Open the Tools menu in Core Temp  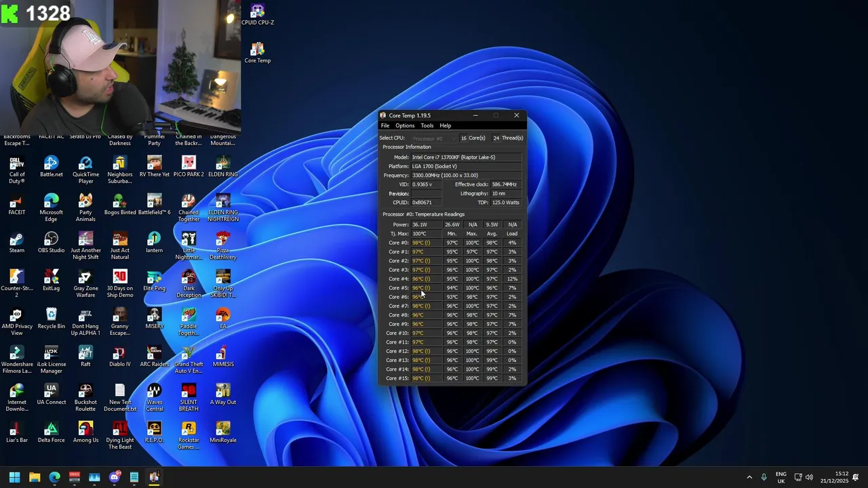tap(427, 125)
